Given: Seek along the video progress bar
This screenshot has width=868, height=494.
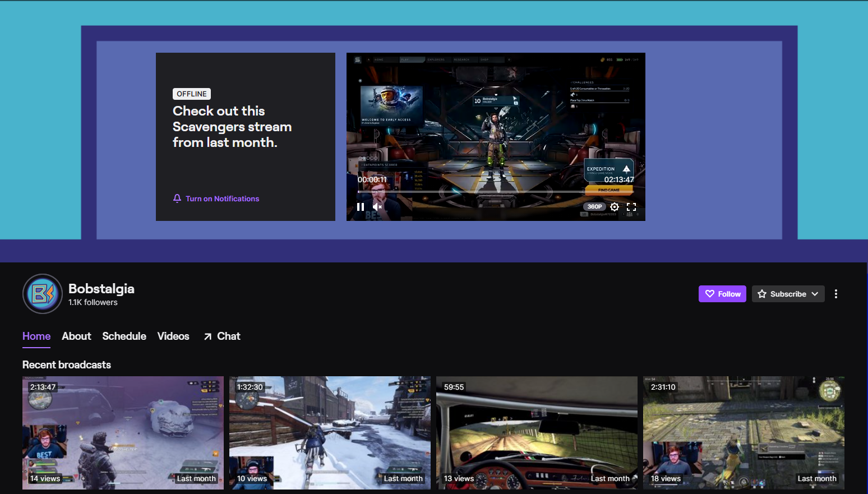Looking at the screenshot, I should [x=496, y=192].
